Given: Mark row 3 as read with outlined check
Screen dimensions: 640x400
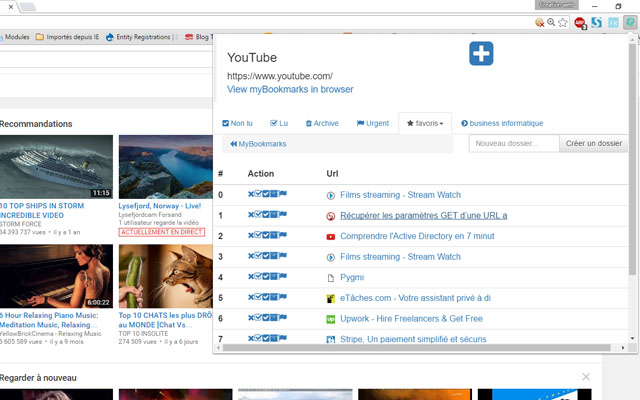Looking at the screenshot, I should click(258, 255).
